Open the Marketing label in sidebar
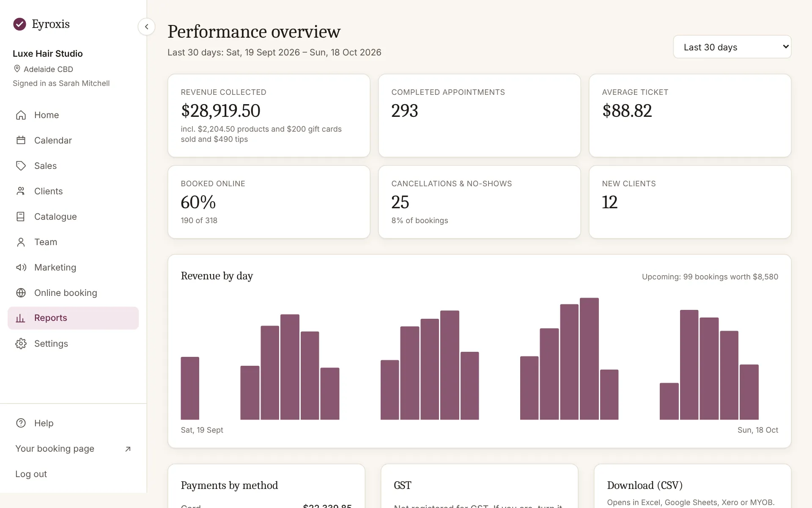Viewport: 812px width, 508px height. [55, 268]
